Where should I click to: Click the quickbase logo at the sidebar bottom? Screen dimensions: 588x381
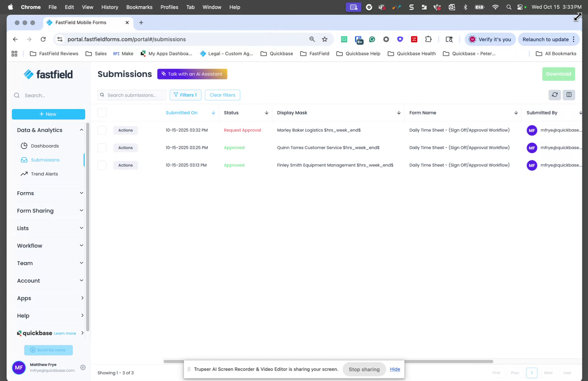pyautogui.click(x=35, y=333)
